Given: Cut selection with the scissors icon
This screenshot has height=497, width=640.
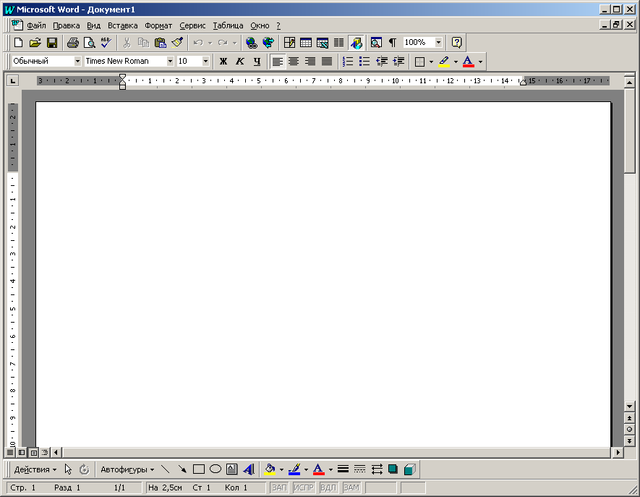Looking at the screenshot, I should tap(127, 42).
